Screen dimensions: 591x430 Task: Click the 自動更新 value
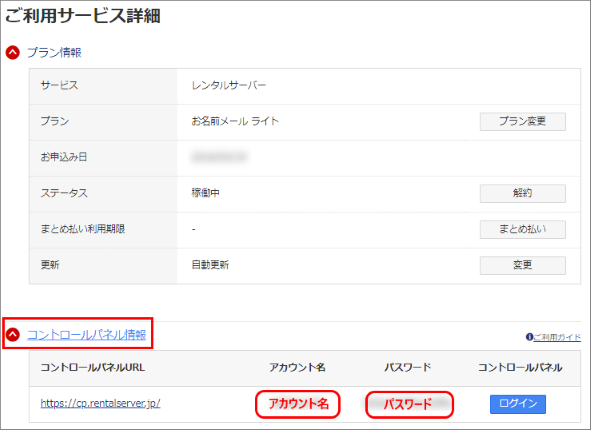[210, 265]
